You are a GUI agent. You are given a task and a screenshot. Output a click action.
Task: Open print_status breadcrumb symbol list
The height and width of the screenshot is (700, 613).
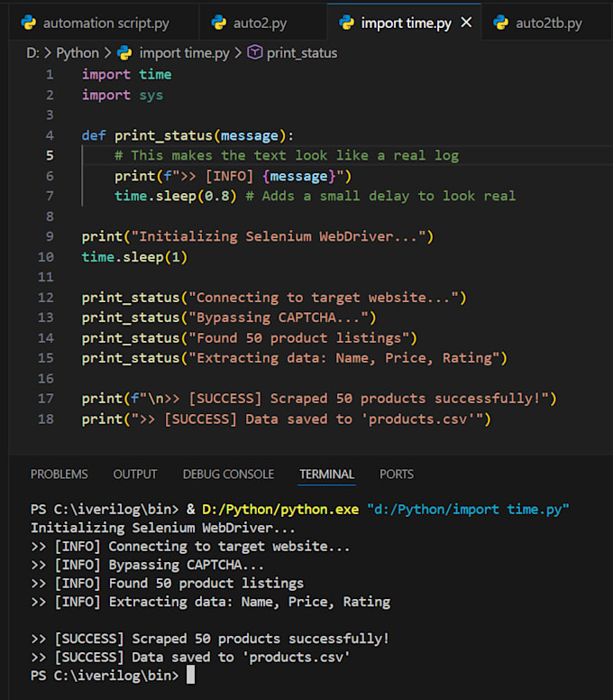tap(302, 53)
